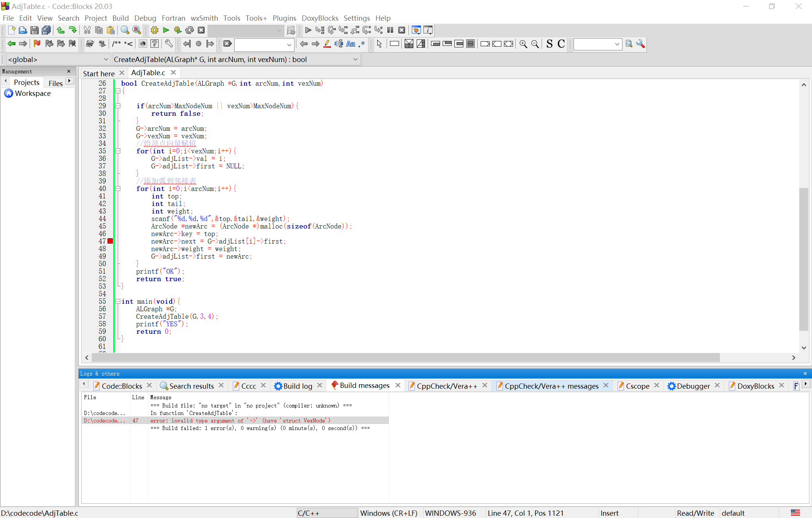Click the red breakpoint marker at line 47
The image size is (812, 518).
[x=110, y=241]
